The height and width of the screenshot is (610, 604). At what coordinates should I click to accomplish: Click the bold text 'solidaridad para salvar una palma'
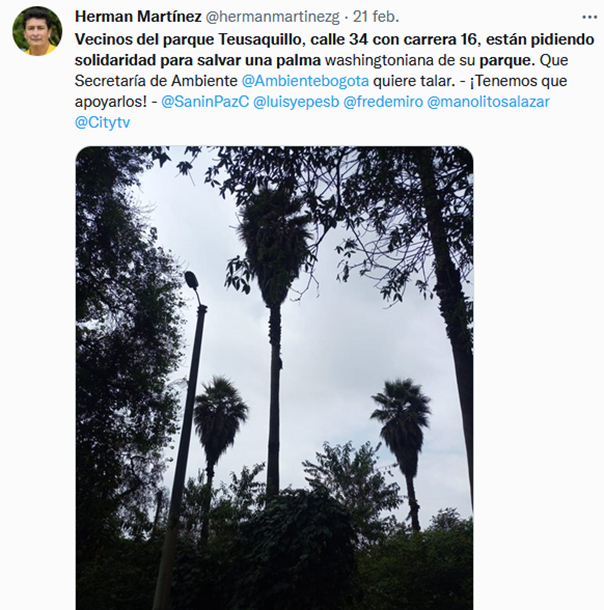pos(198,60)
